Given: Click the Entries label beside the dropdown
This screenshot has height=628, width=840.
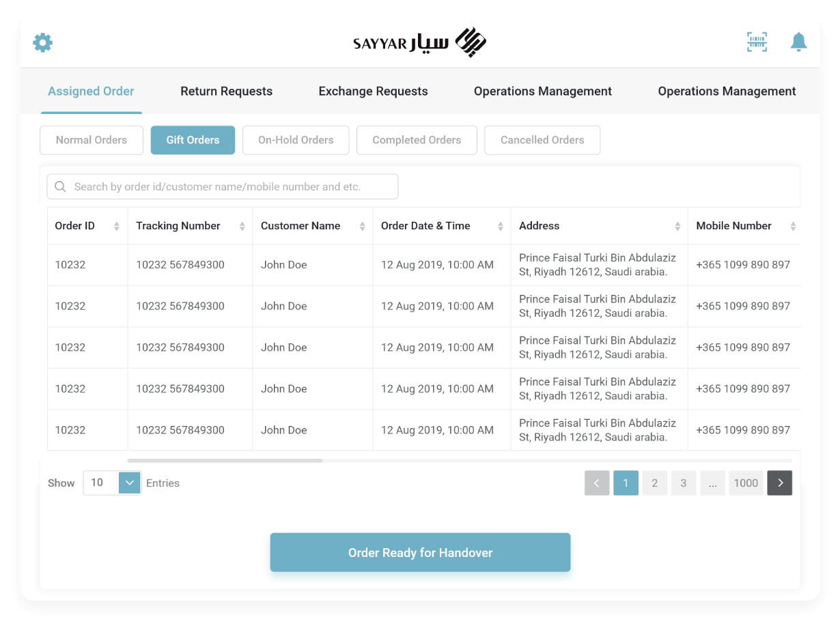Looking at the screenshot, I should [163, 483].
